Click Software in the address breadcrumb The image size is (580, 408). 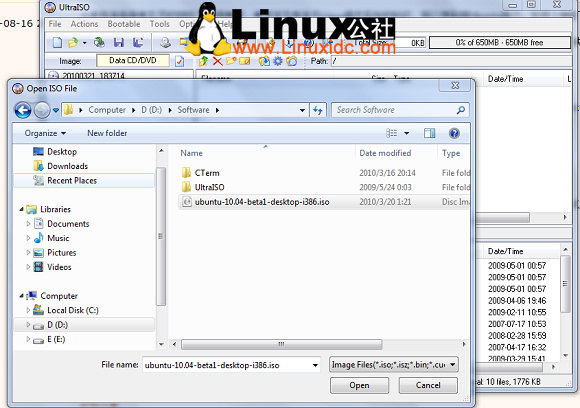coord(193,110)
